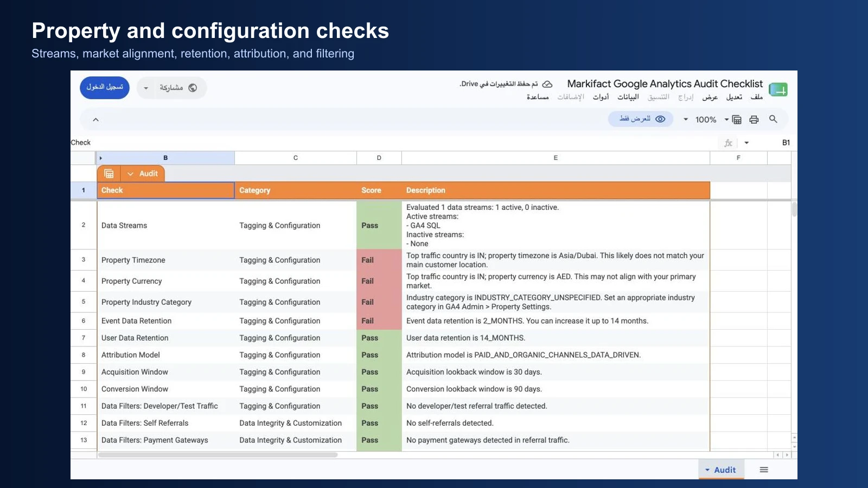Click the Category header cell
This screenshot has width=868, height=488.
pyautogui.click(x=296, y=190)
